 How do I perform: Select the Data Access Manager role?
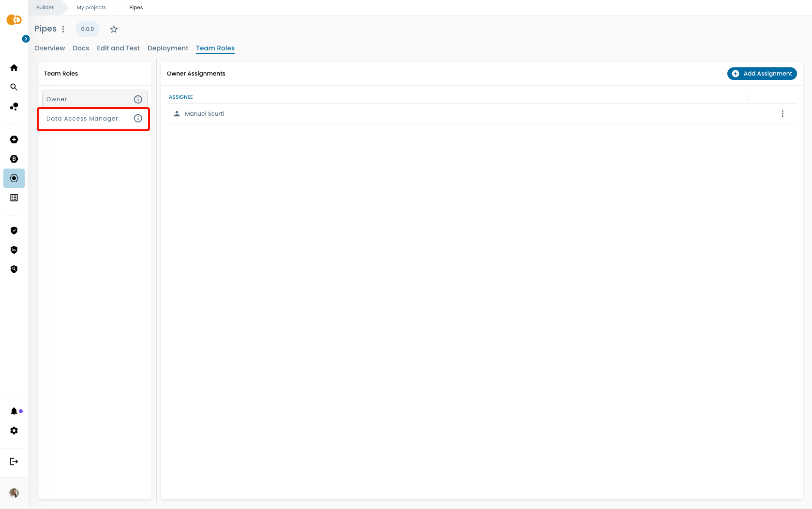[x=82, y=119]
